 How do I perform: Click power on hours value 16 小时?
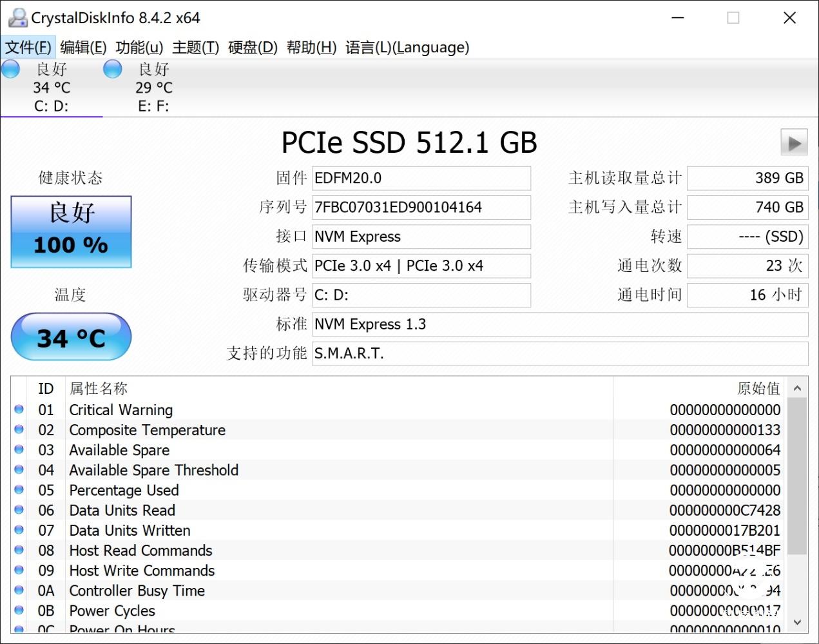[x=747, y=295]
